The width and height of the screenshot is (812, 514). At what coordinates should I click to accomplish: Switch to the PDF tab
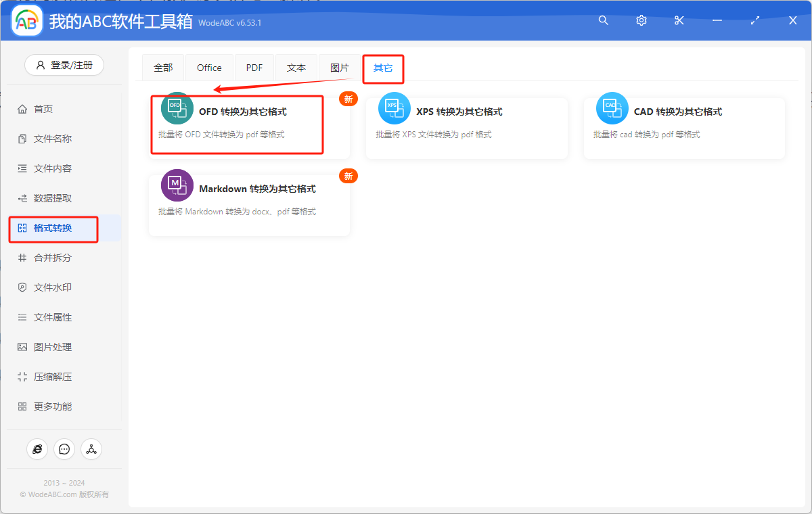coord(254,67)
